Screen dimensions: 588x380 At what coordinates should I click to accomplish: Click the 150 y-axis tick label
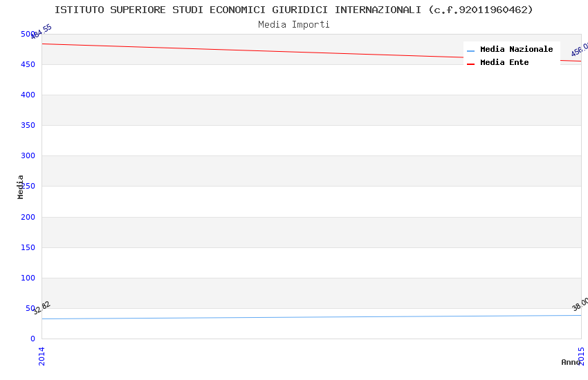(28, 247)
